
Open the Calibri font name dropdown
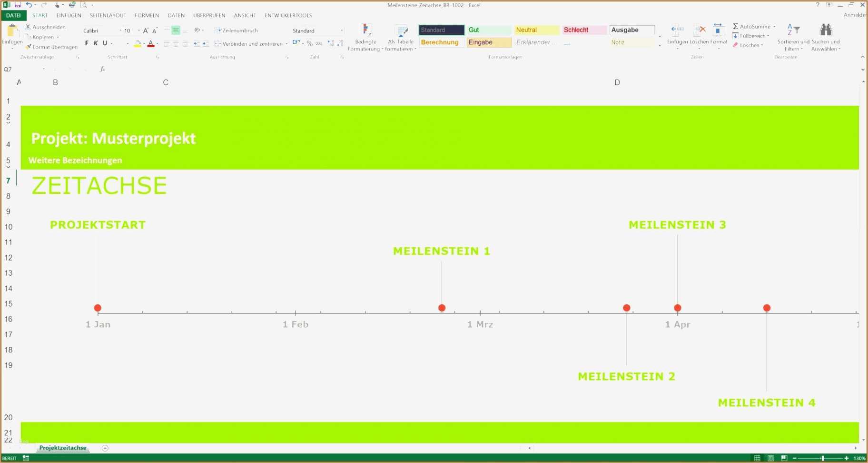coord(120,30)
